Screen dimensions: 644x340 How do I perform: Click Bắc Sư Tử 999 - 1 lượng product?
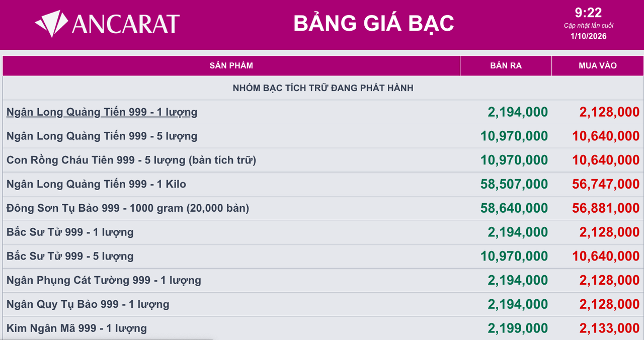pyautogui.click(x=70, y=232)
